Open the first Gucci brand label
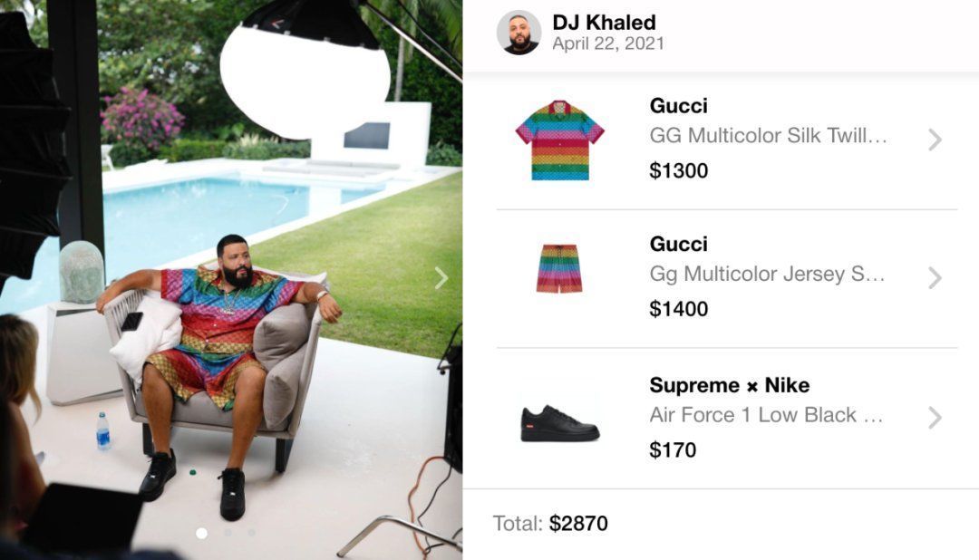979x560 pixels. 679,105
